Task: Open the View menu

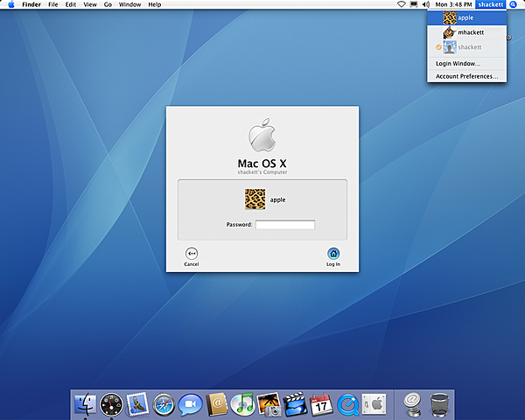Action: click(90, 4)
